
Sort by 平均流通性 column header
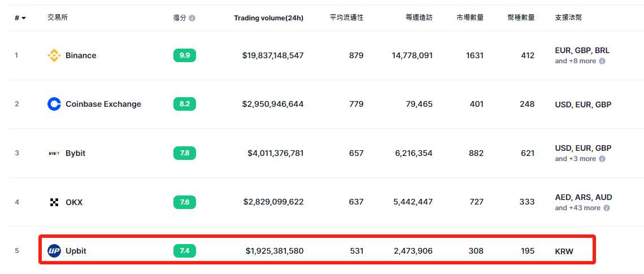pos(347,18)
